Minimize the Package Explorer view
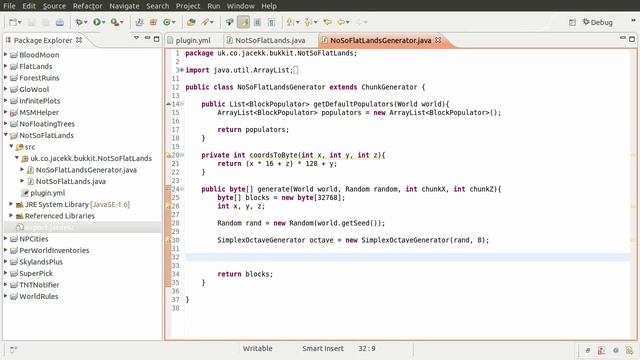 [147, 38]
